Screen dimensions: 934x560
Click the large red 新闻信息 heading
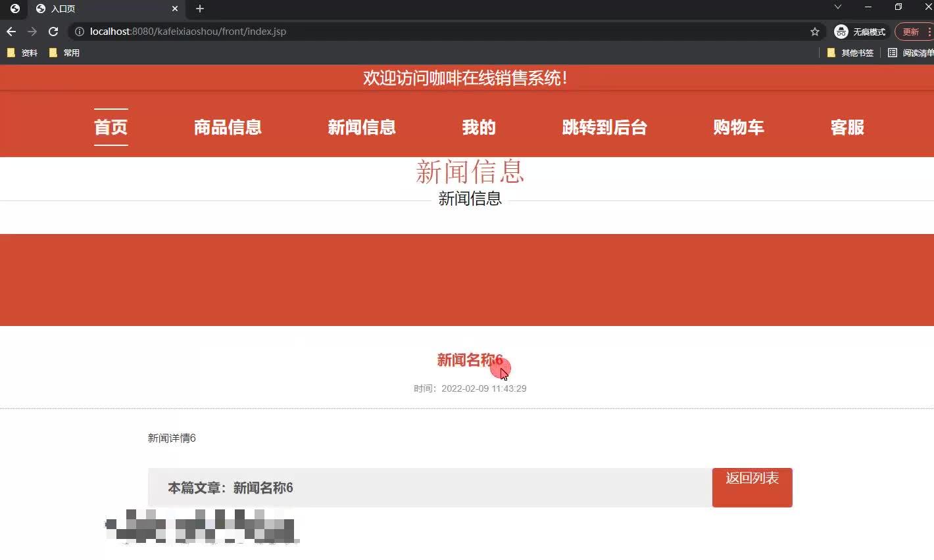tap(470, 172)
